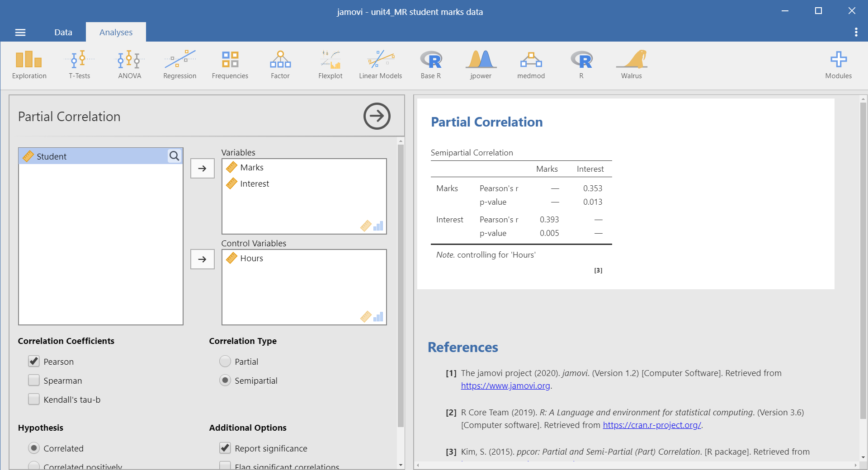The image size is (868, 470).
Task: Open the Modules plus menu
Action: 839,65
